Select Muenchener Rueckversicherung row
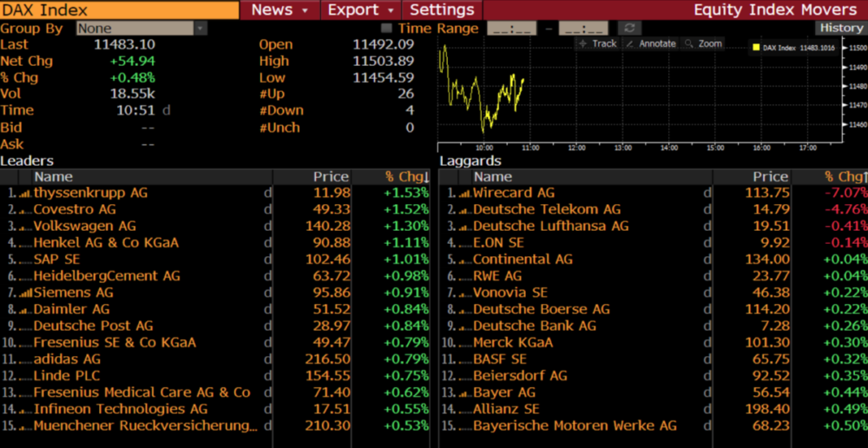This screenshot has width=868, height=448. (215, 425)
